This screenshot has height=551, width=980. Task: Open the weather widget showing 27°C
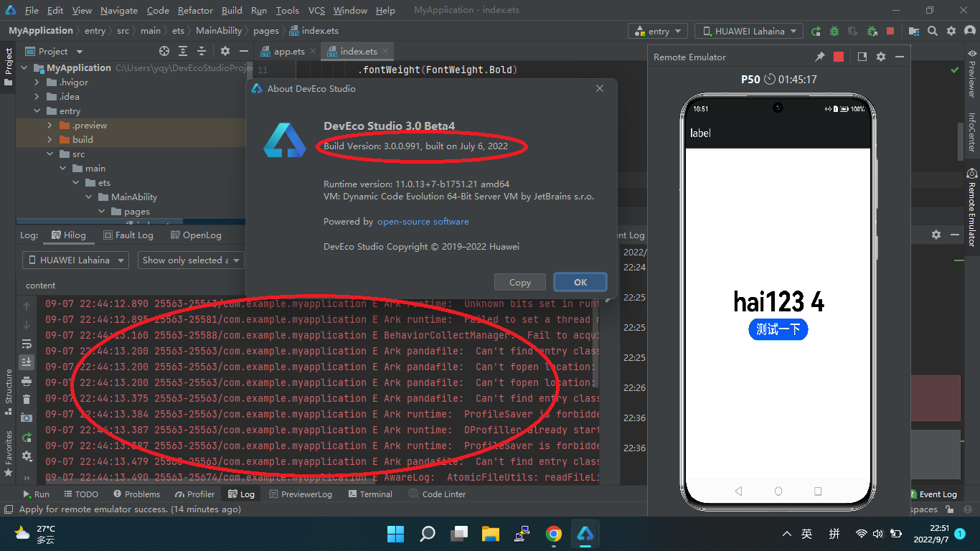(x=34, y=534)
